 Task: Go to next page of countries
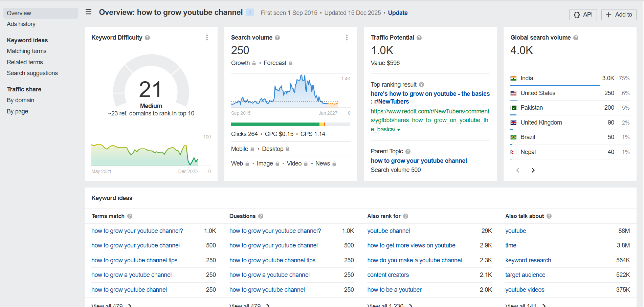(x=533, y=170)
